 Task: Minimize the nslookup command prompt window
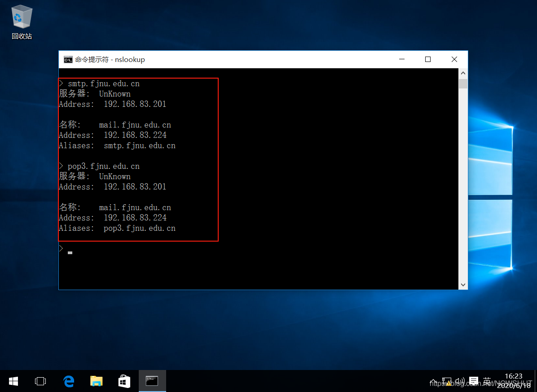402,59
